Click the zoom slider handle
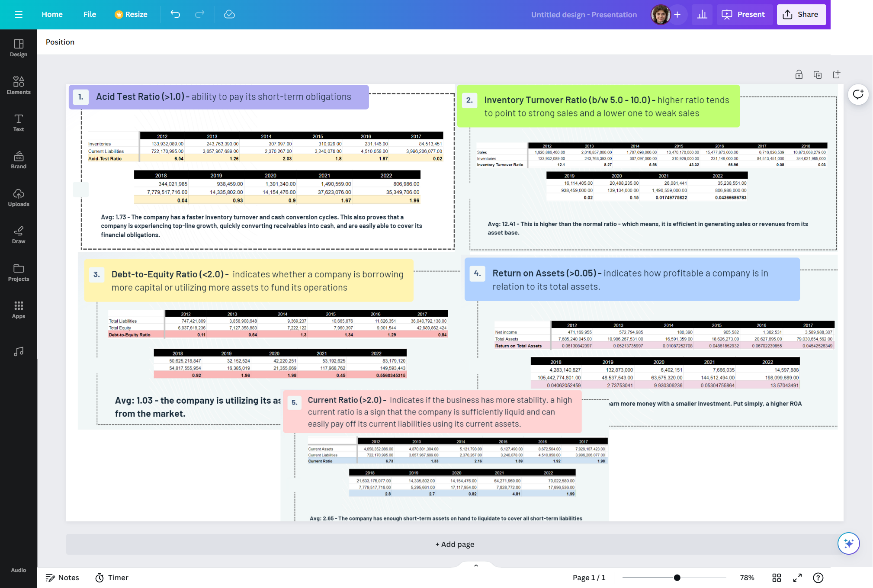Image resolution: width=873 pixels, height=588 pixels. (x=677, y=578)
